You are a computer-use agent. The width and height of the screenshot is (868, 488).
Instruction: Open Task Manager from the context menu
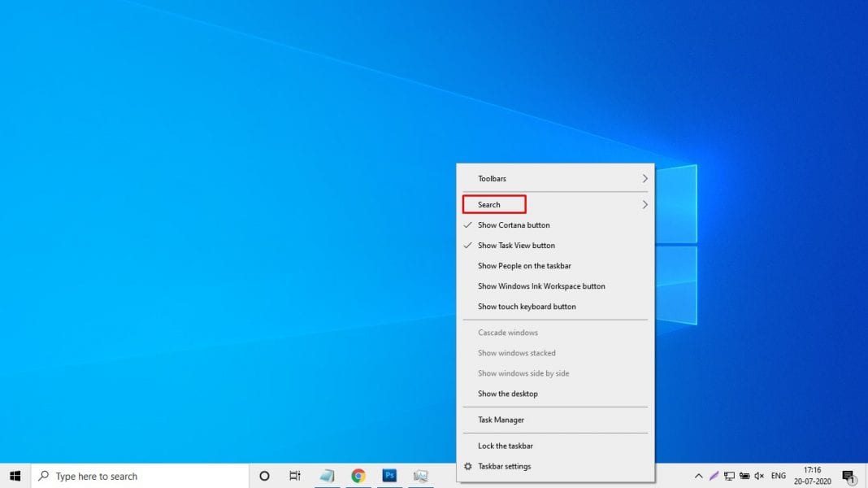500,420
